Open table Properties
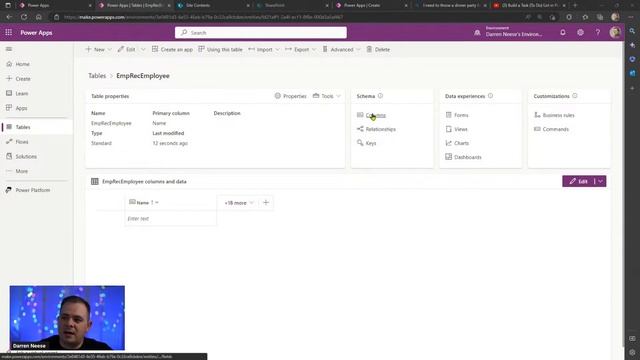The width and height of the screenshot is (640, 360). tap(290, 96)
